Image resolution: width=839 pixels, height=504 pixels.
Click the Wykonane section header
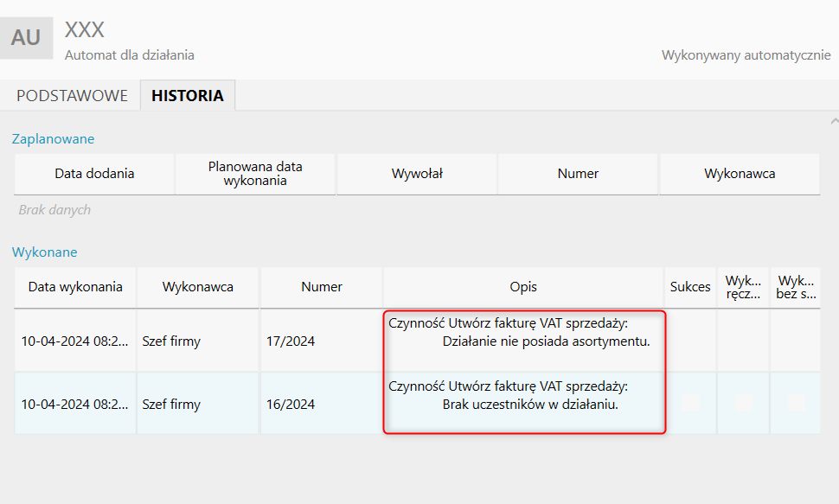point(44,252)
